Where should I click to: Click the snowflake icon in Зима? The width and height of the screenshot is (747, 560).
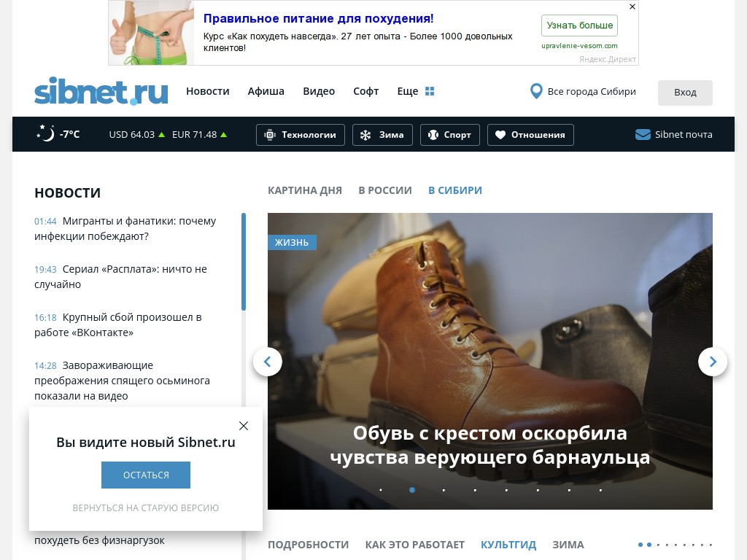click(x=365, y=135)
